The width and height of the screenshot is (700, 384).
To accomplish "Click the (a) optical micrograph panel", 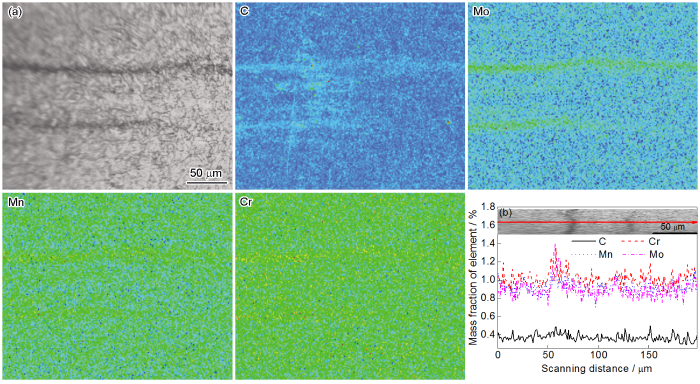I will click(x=117, y=96).
